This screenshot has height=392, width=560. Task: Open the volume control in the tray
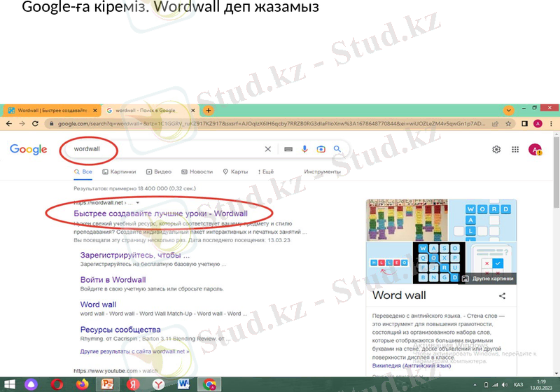click(504, 385)
